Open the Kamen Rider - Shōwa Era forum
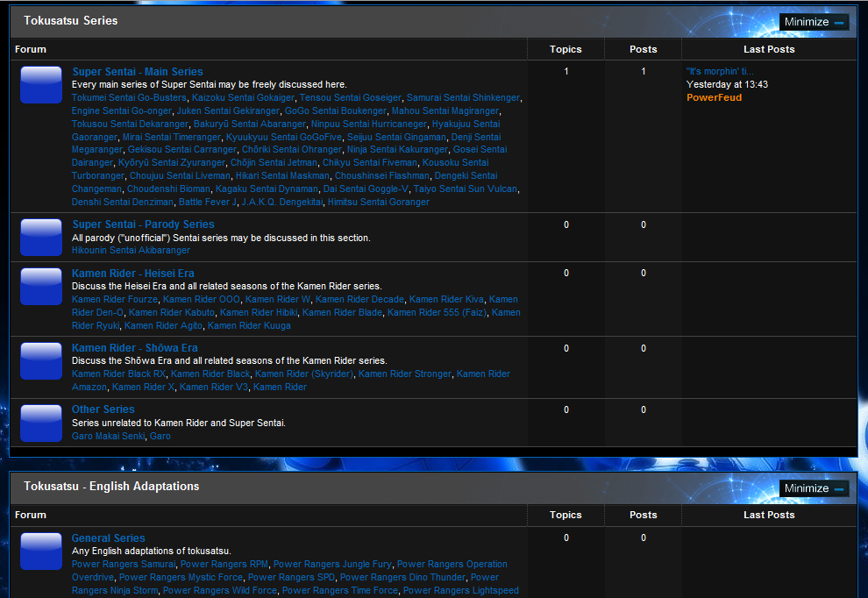The height and width of the screenshot is (598, 868). pos(134,348)
